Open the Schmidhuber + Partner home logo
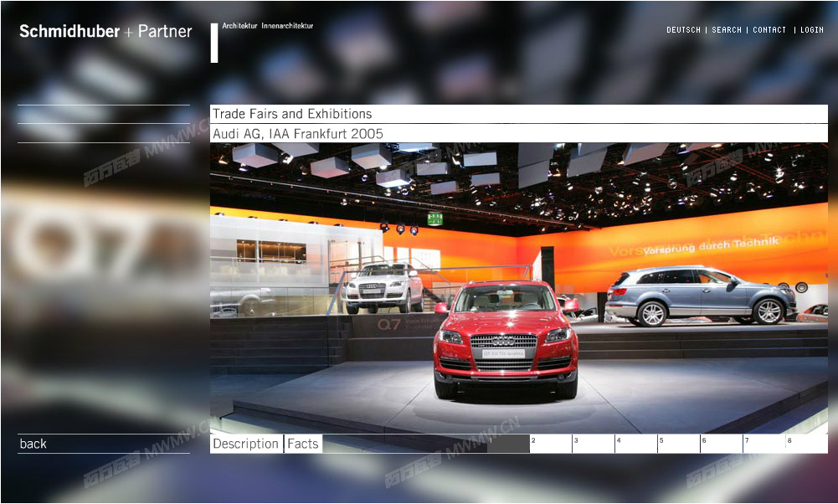 105,32
